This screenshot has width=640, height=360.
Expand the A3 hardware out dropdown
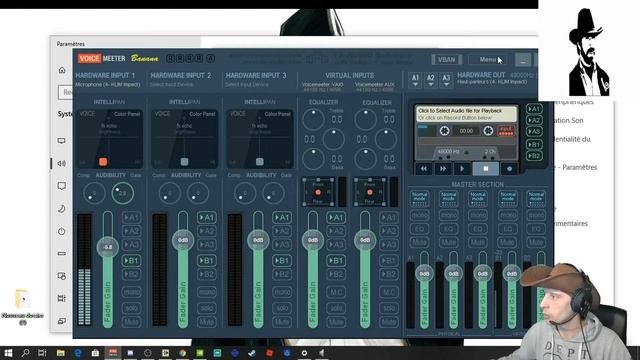pyautogui.click(x=446, y=80)
